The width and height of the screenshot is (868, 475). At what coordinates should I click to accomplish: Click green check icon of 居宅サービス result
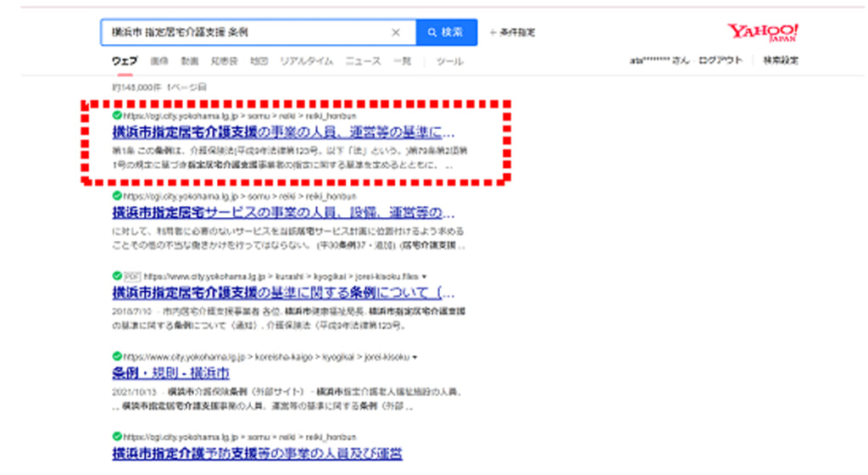point(117,195)
